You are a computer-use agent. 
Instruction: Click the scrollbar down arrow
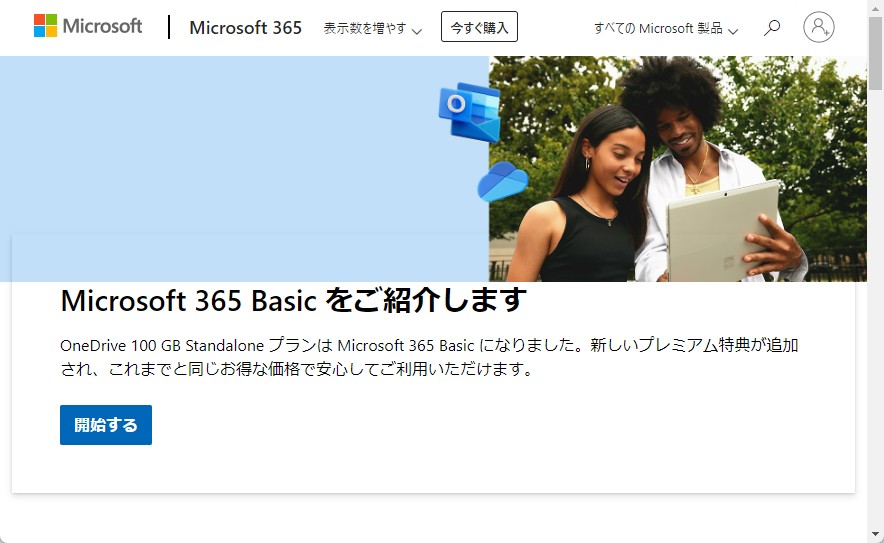[x=875, y=533]
